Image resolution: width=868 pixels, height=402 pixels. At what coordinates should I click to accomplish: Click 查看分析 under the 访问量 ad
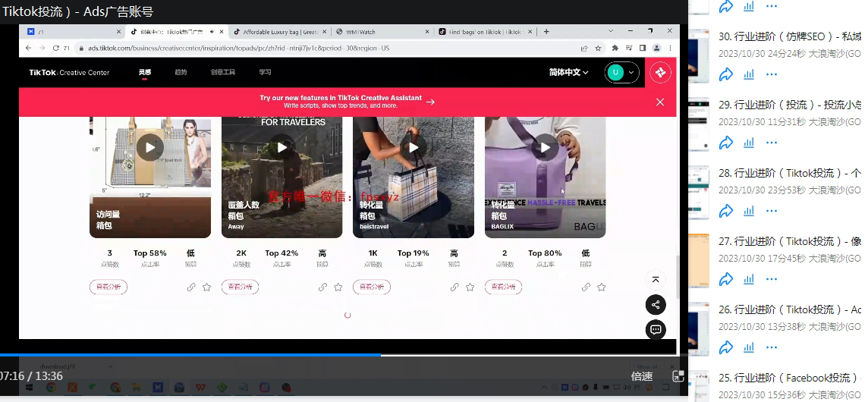coord(108,287)
